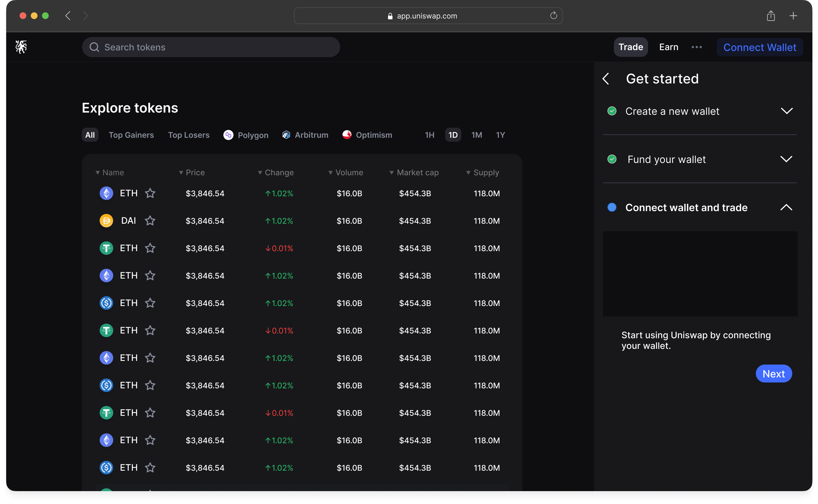Reload the page via refresh icon
This screenshot has width=818, height=504.
pyautogui.click(x=553, y=15)
